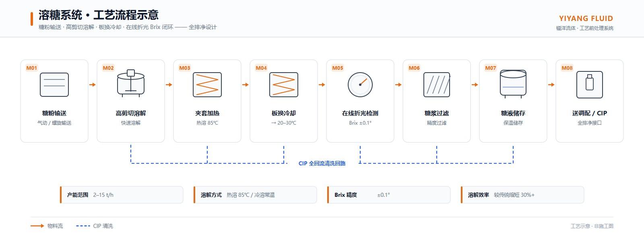Select the 高剪切溶解 step title

click(131, 113)
